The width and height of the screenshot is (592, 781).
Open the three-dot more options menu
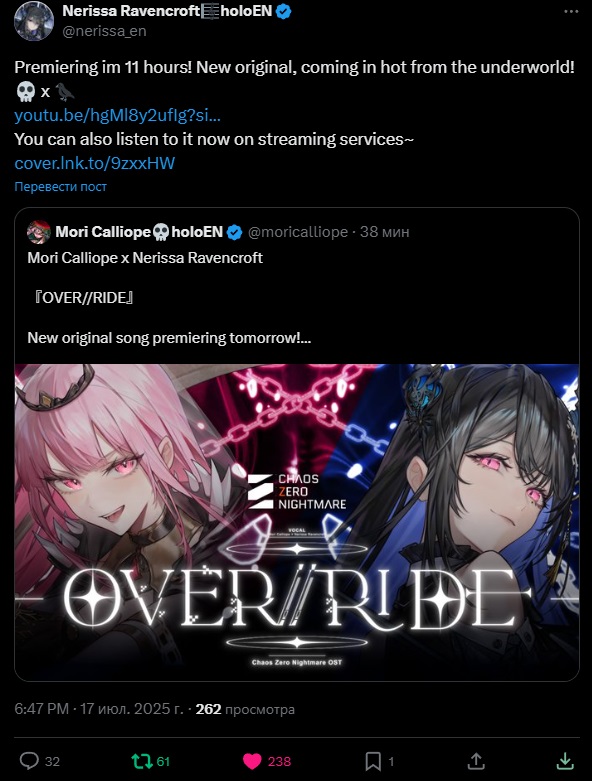tap(571, 11)
